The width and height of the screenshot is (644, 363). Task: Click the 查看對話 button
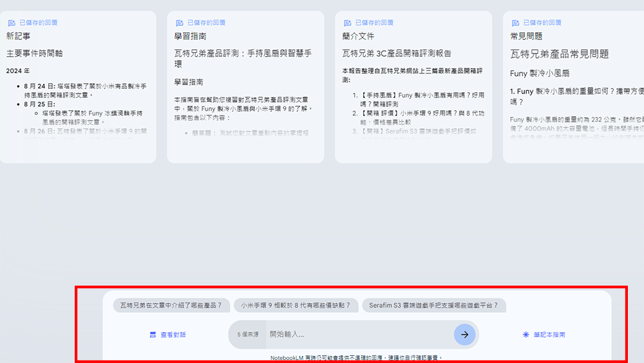coord(167,335)
